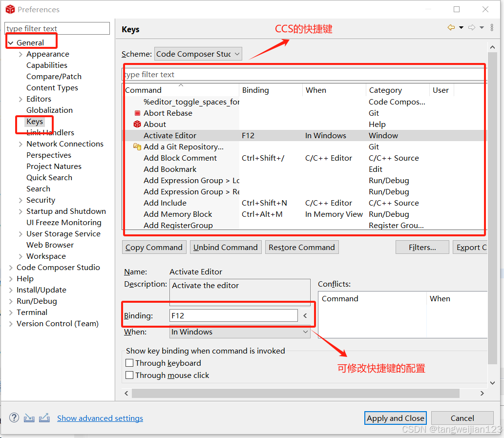Expand the Appearance tree node
This screenshot has height=438, width=504.
click(x=21, y=54)
